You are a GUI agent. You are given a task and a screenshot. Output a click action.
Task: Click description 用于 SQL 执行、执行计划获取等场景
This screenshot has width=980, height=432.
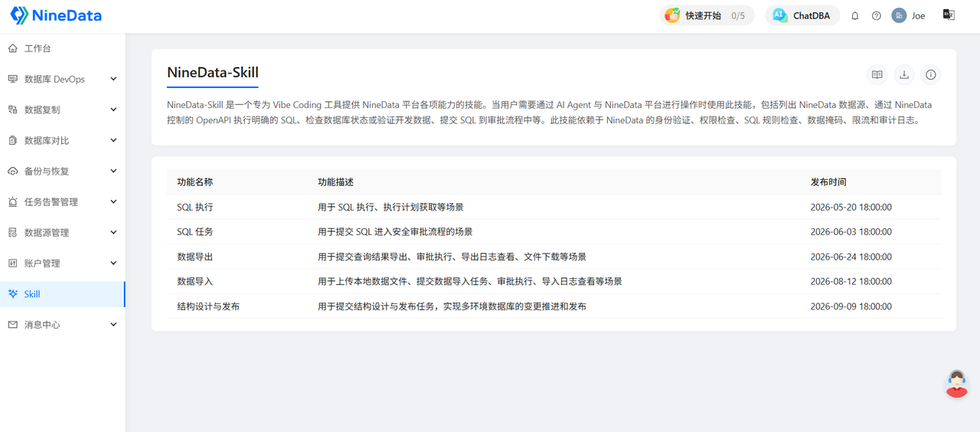pyautogui.click(x=390, y=207)
